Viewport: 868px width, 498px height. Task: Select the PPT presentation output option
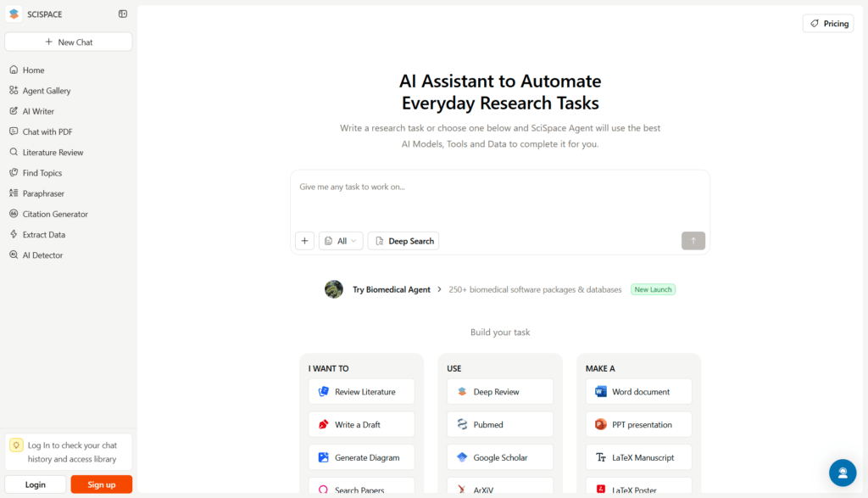point(638,424)
